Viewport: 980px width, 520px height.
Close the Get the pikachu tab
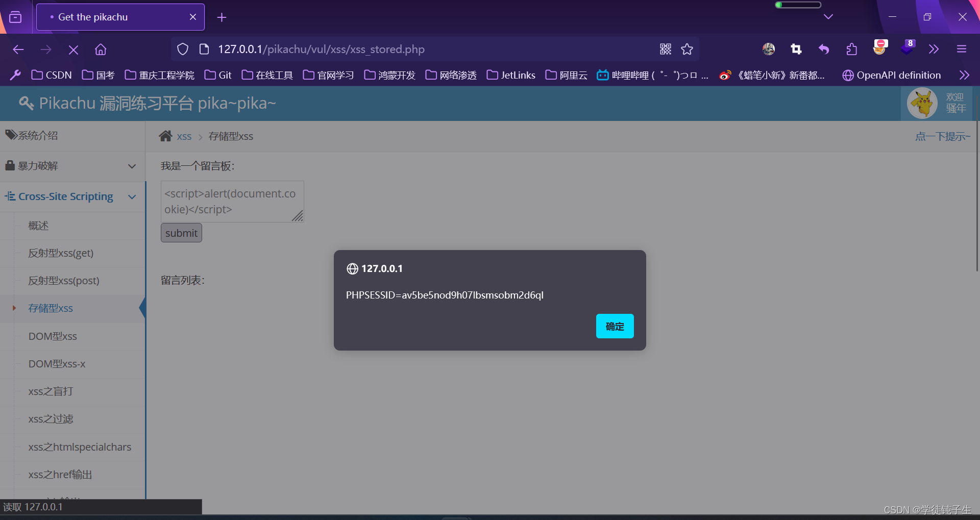click(193, 17)
